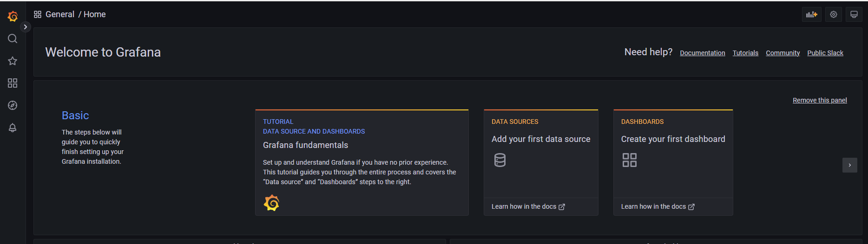The image size is (868, 244).
Task: Click the next arrow on setup panel
Action: coord(850,165)
